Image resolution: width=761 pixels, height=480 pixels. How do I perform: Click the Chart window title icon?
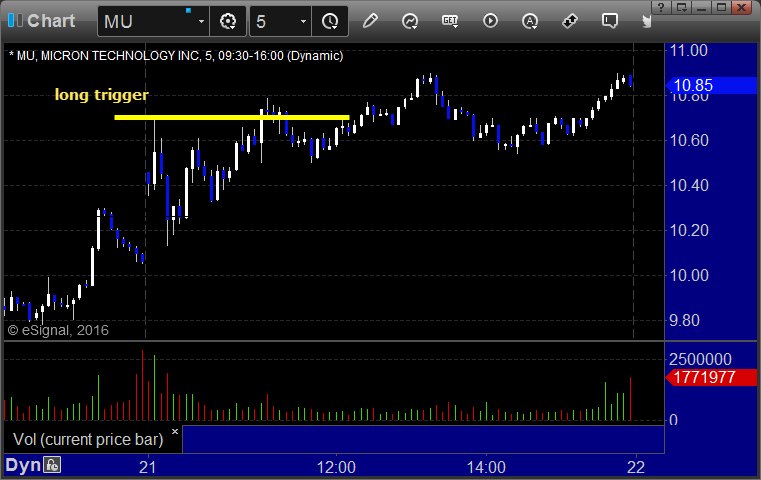point(15,20)
